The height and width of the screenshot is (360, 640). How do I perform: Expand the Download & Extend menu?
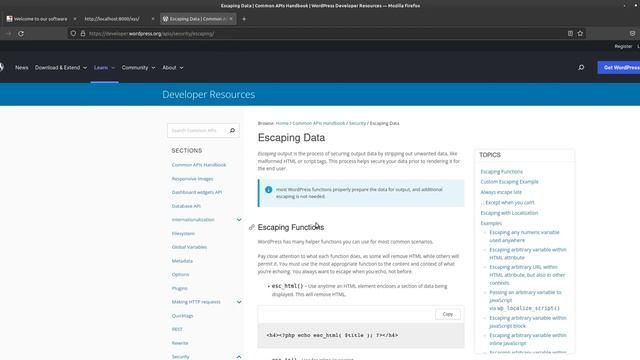pos(61,68)
